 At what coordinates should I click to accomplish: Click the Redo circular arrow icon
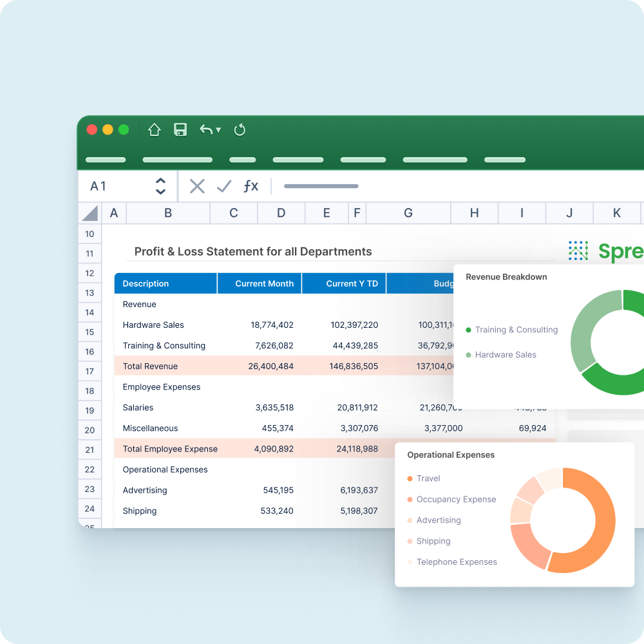click(240, 130)
